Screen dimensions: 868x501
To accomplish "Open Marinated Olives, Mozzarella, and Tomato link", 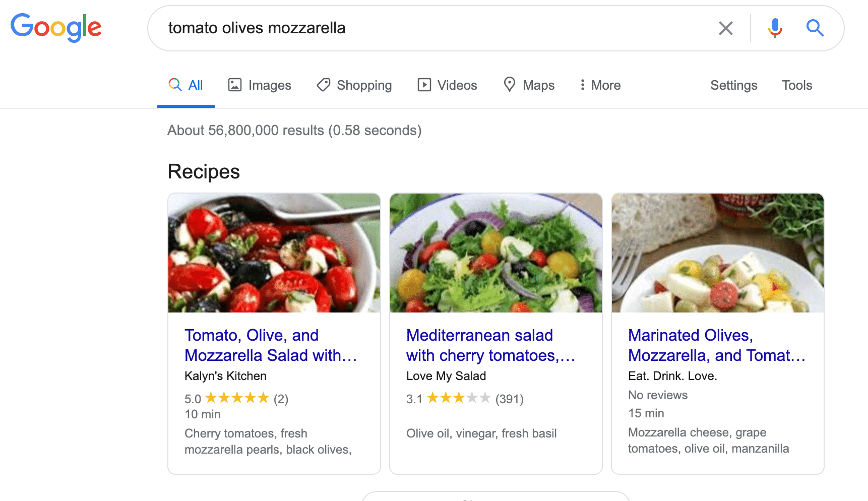I will [716, 345].
